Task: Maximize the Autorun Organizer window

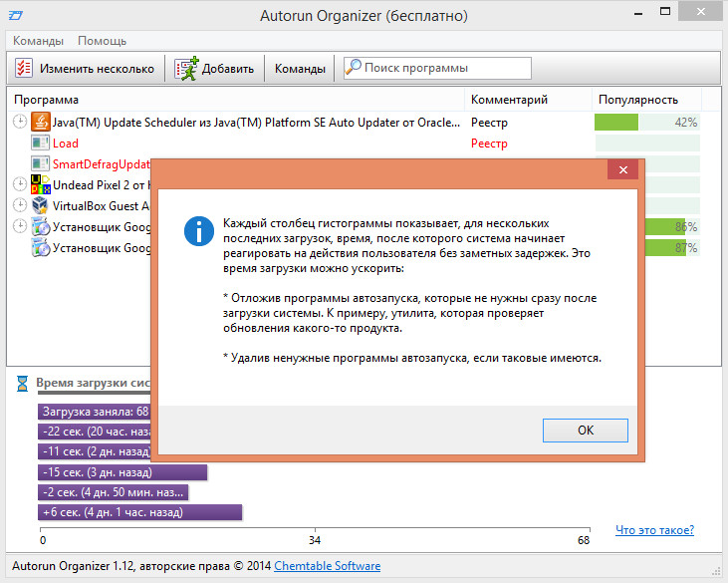Action: pos(665,12)
